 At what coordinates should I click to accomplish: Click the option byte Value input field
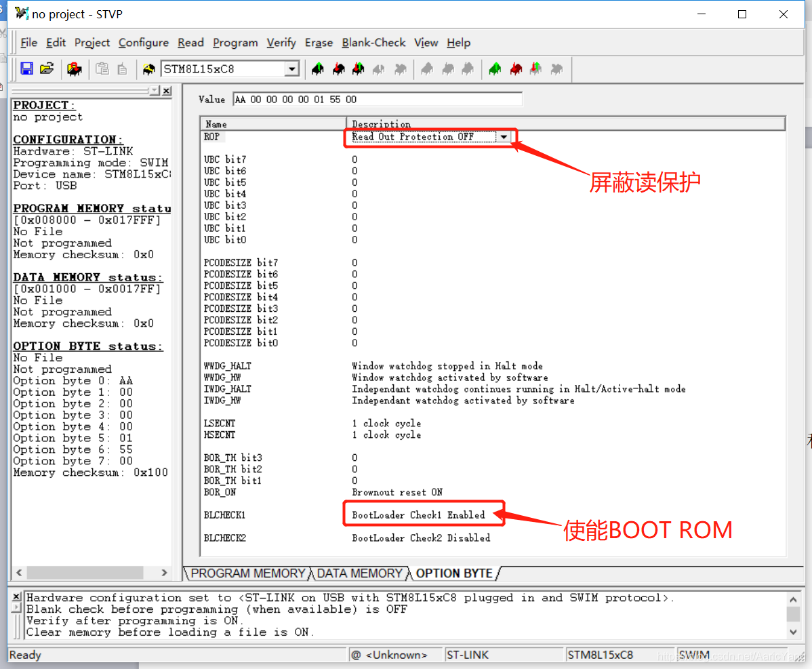(x=378, y=100)
